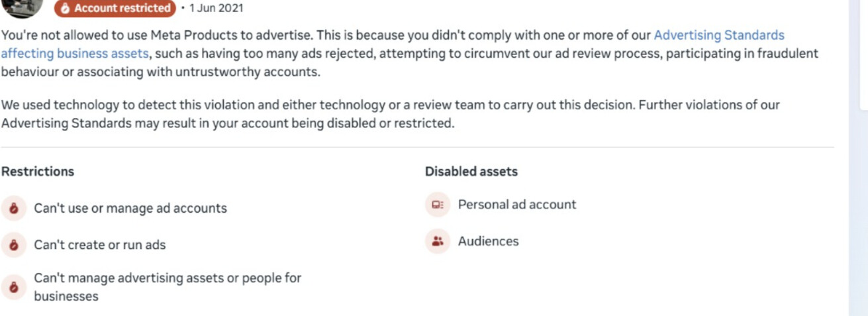This screenshot has width=868, height=316.
Task: Click the vertical scrollbar on the right
Action: pos(858,158)
